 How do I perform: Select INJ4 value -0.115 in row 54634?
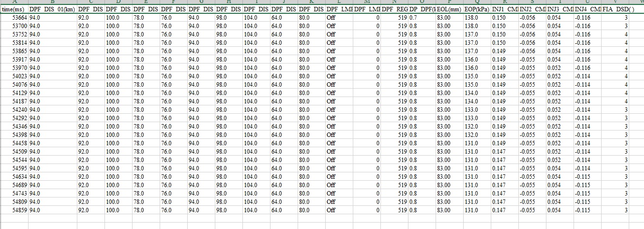click(584, 177)
